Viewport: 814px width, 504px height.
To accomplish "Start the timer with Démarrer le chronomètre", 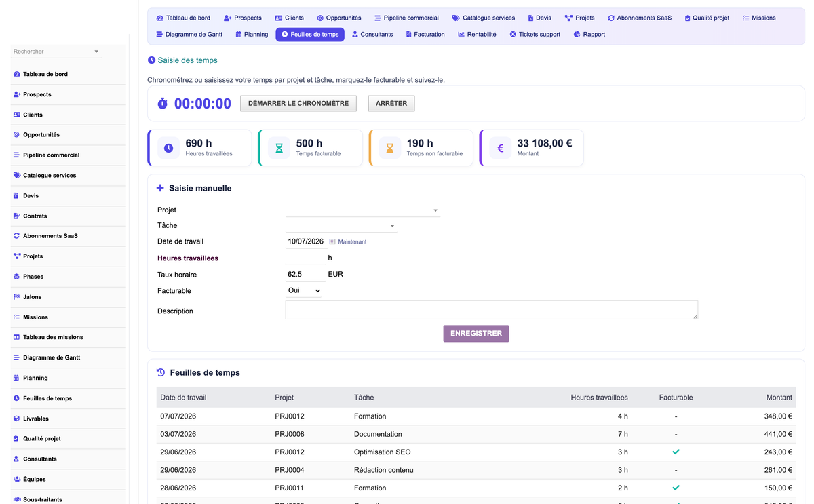I will click(298, 104).
